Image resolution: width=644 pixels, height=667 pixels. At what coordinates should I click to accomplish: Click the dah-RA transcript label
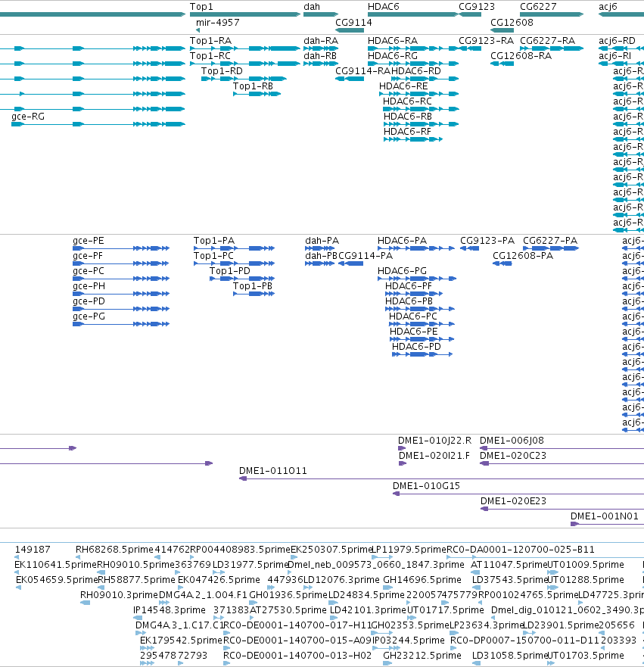[x=321, y=41]
